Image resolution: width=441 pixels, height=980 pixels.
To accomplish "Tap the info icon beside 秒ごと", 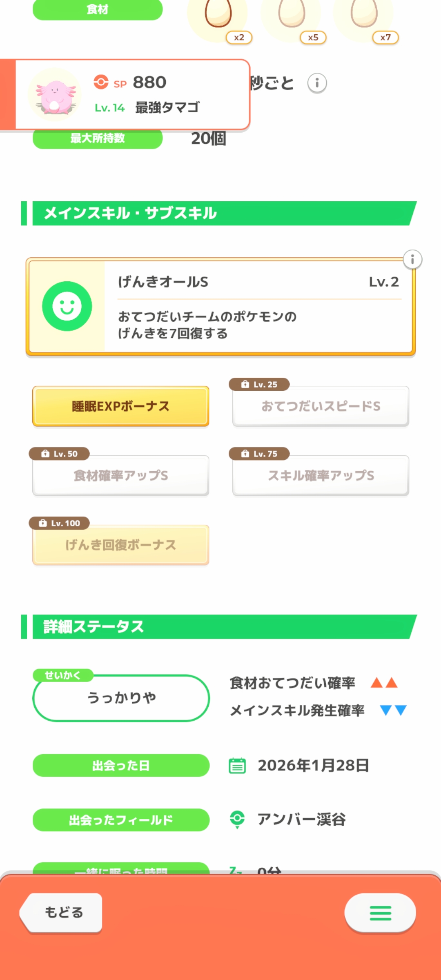I will (317, 83).
